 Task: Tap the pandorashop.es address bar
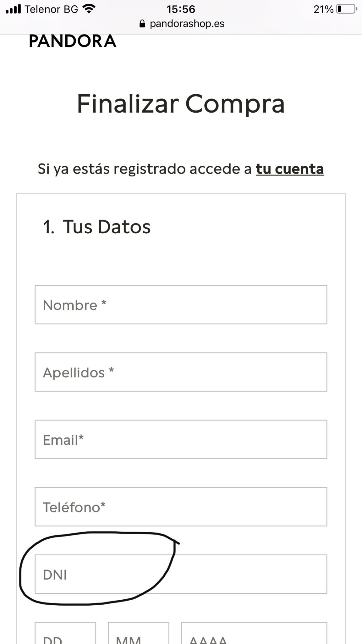coord(187,24)
